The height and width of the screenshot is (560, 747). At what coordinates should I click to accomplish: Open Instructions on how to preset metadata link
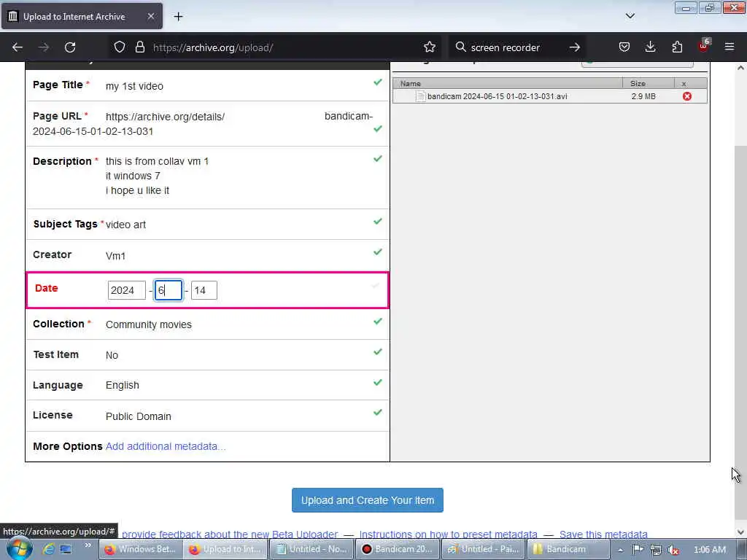click(x=449, y=534)
